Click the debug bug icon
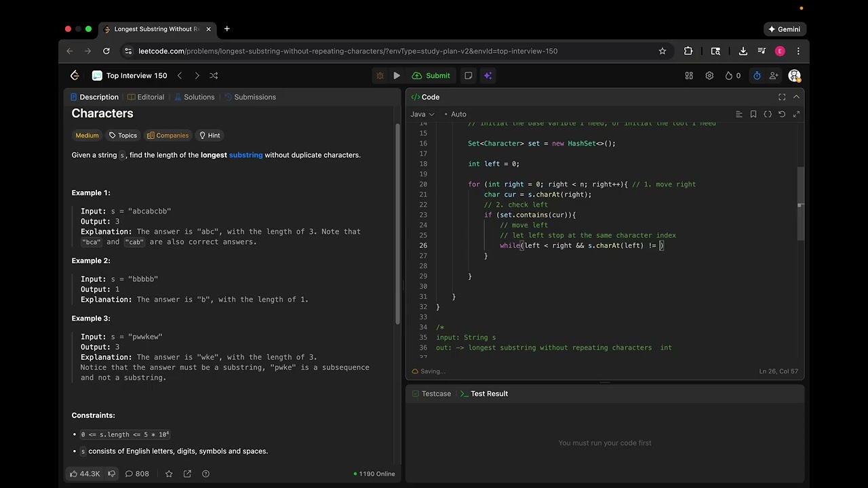The image size is (868, 488). [x=380, y=75]
